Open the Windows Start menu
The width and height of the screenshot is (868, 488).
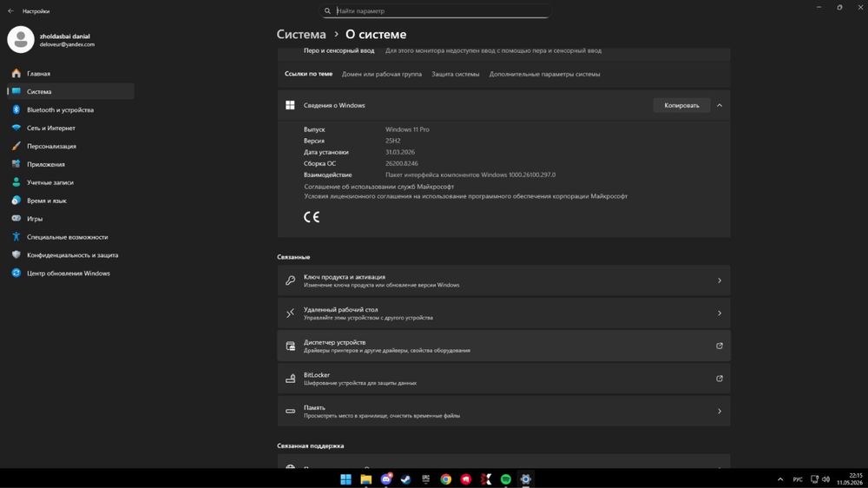[x=346, y=479]
